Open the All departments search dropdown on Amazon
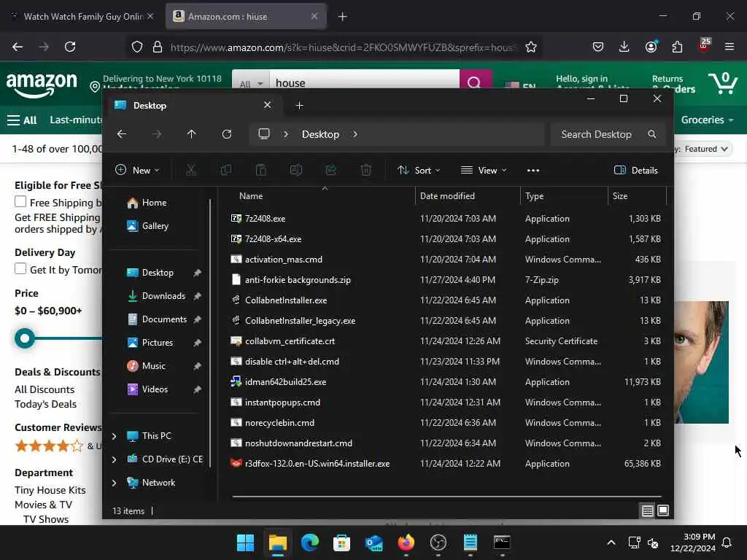Viewport: 747px width, 560px height. click(251, 81)
